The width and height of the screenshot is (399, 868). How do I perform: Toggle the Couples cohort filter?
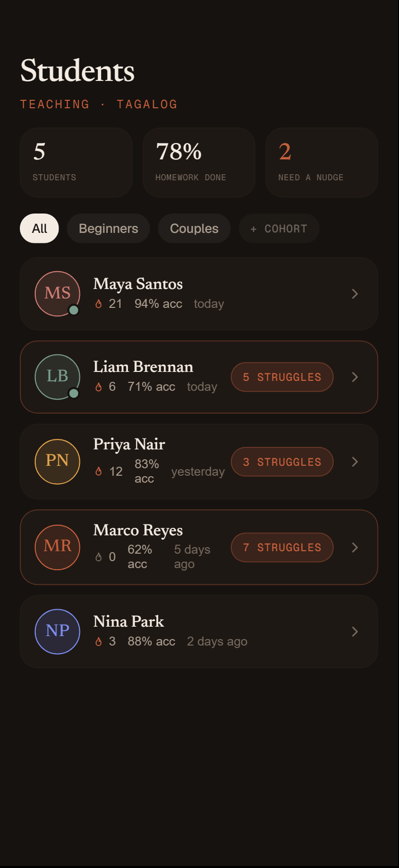194,228
